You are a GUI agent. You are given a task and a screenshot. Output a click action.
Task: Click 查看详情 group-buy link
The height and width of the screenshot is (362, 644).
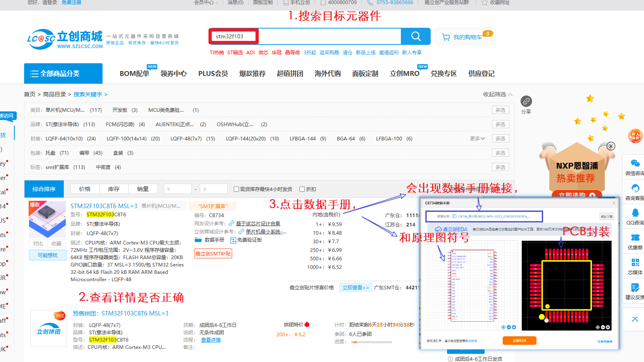pyautogui.click(x=211, y=340)
